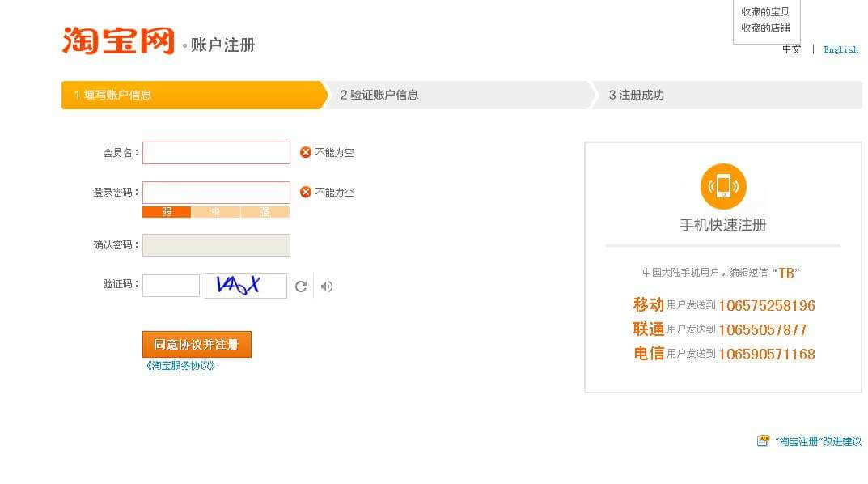868x484 pixels.
Task: Click the orange mobile phone registration icon
Action: [x=722, y=186]
